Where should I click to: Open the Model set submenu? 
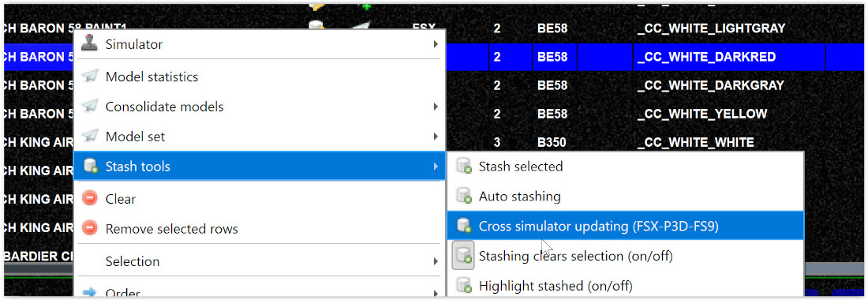[x=260, y=136]
